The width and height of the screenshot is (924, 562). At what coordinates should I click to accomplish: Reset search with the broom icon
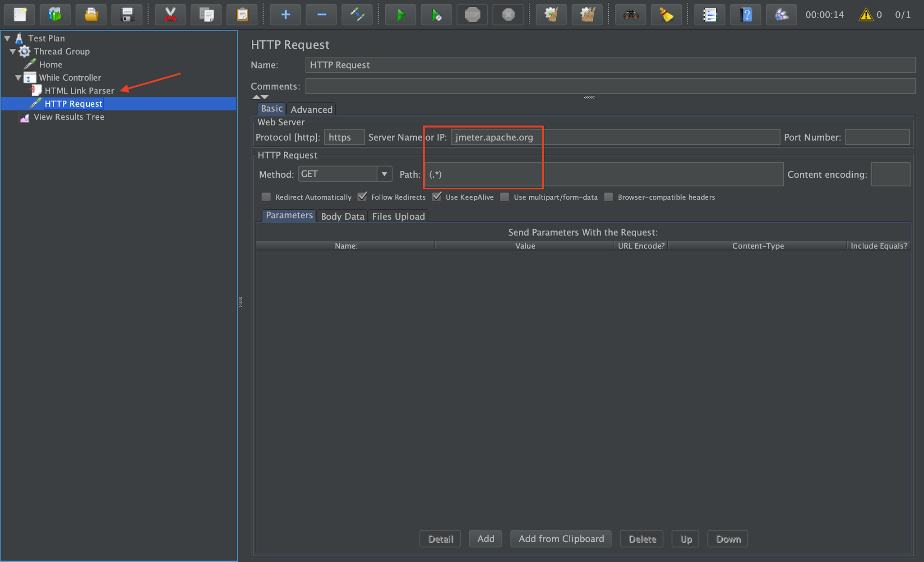coord(666,14)
